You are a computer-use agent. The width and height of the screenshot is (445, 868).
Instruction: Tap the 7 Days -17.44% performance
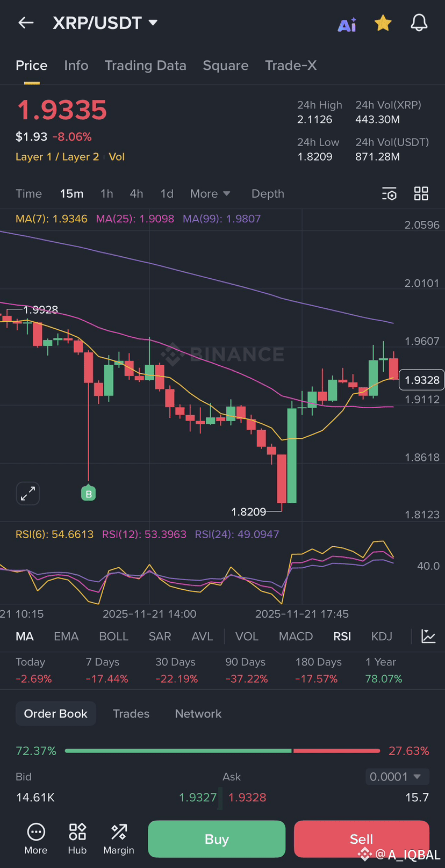107,670
